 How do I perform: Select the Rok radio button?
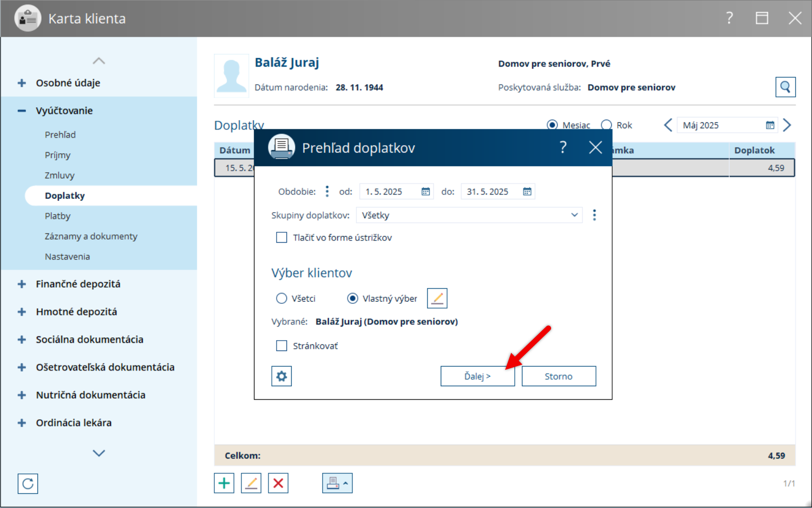pyautogui.click(x=606, y=125)
